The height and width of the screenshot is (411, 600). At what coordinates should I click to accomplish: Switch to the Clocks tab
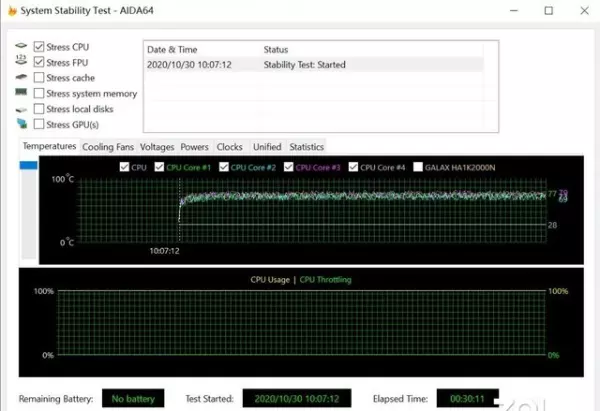click(x=230, y=147)
